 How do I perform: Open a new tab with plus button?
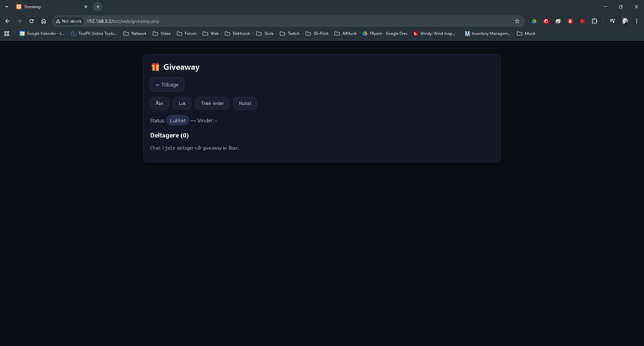(98, 7)
